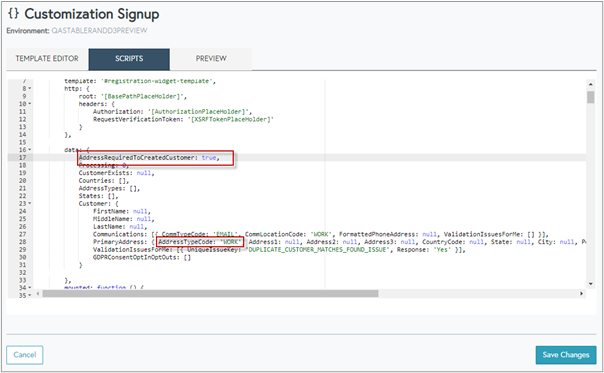
Task: Click the environment name QASTABLERANDD3PREVIEW
Action: pyautogui.click(x=99, y=30)
